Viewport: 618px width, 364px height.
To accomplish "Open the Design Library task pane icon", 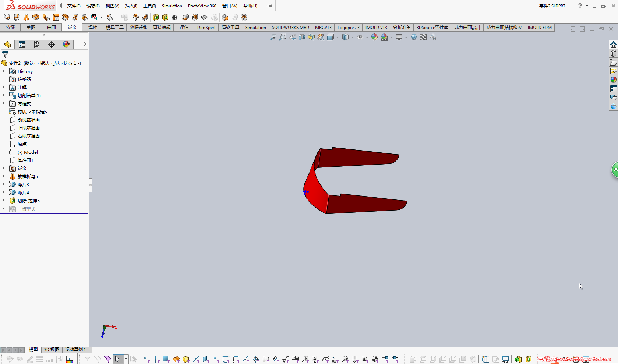I will 613,53.
